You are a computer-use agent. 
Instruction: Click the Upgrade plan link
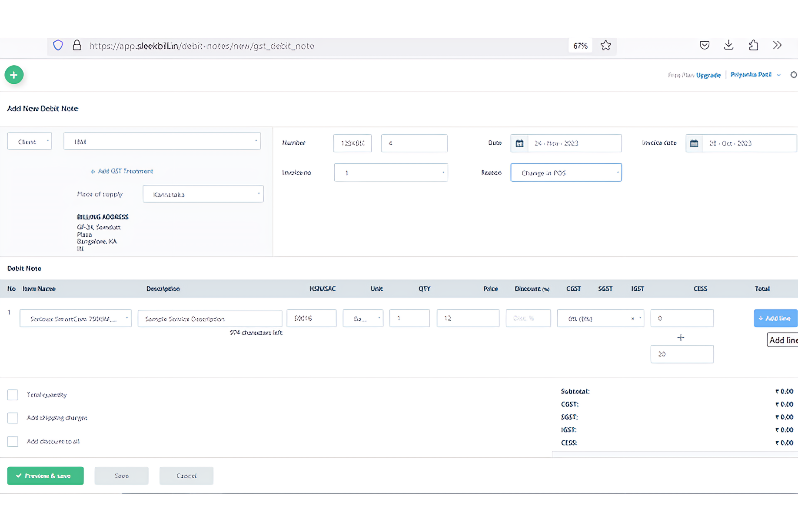tap(708, 75)
